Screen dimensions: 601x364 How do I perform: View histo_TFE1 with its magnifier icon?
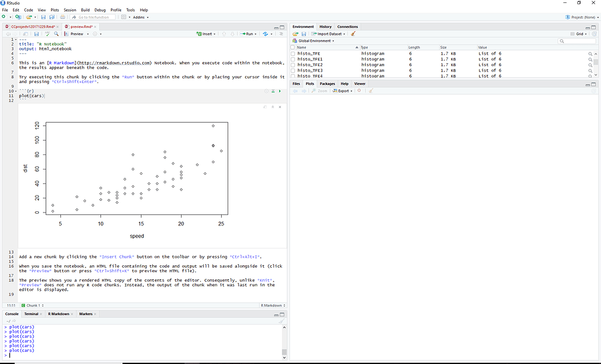[x=591, y=59]
